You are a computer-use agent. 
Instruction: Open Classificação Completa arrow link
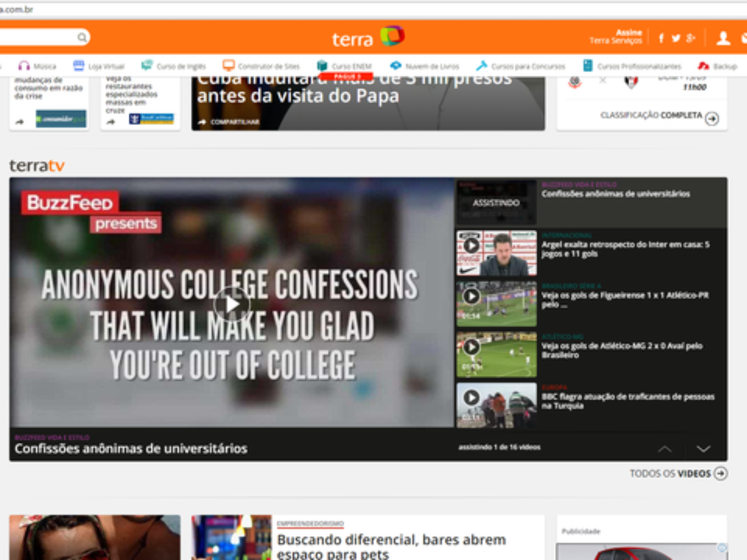(712, 119)
